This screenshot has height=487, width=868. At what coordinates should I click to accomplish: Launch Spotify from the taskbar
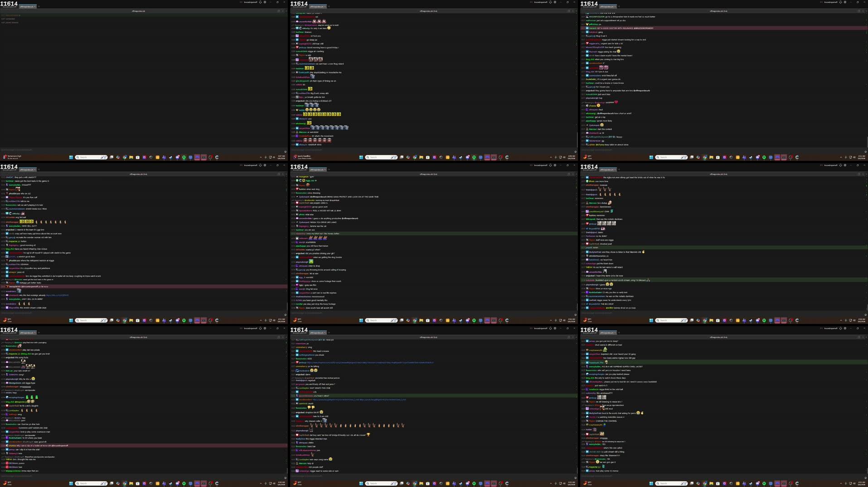coord(184,157)
